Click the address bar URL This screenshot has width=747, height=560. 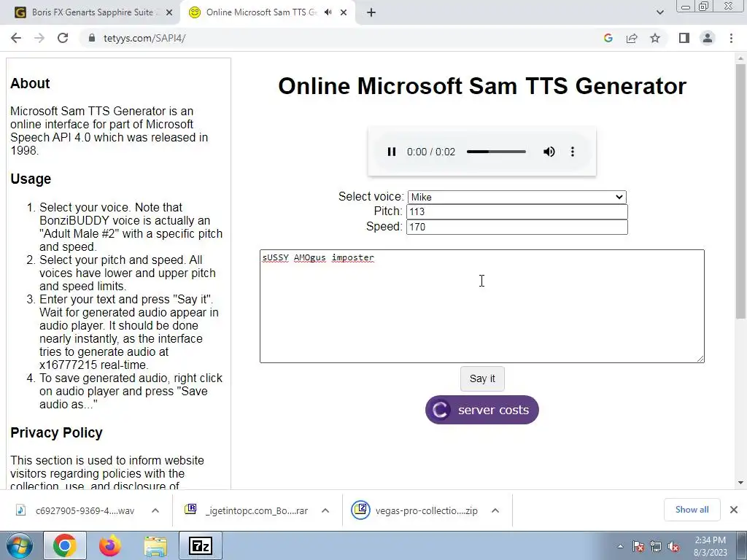click(x=144, y=38)
